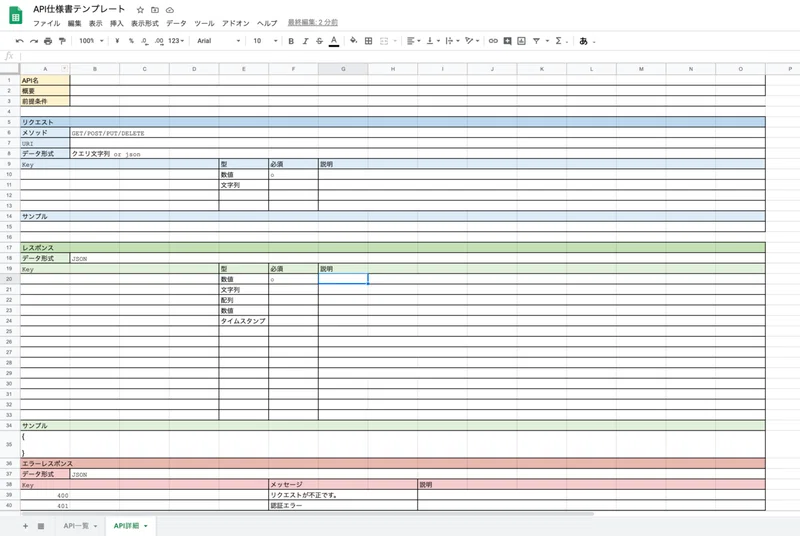Insert a link
The height and width of the screenshot is (536, 800).
click(x=493, y=41)
